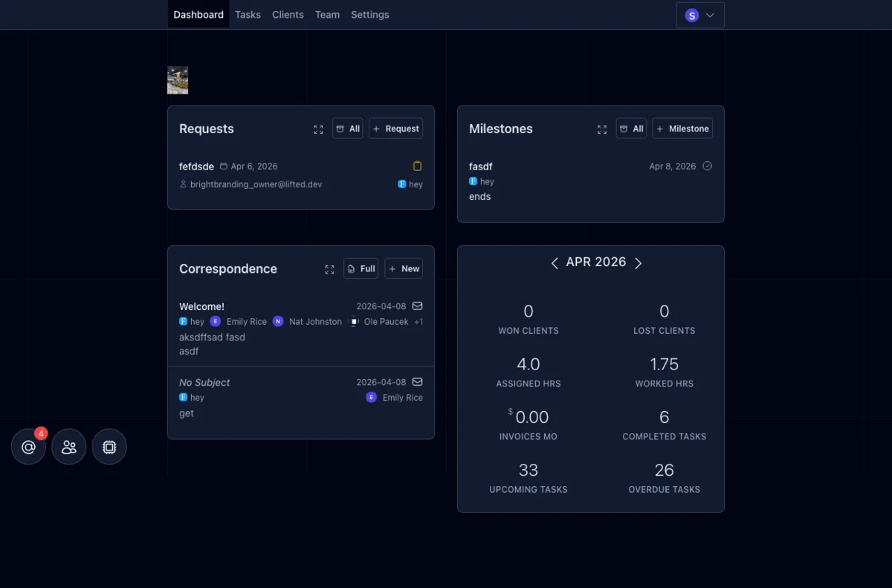
Task: Advance to the next month with the right chevron
Action: (638, 262)
